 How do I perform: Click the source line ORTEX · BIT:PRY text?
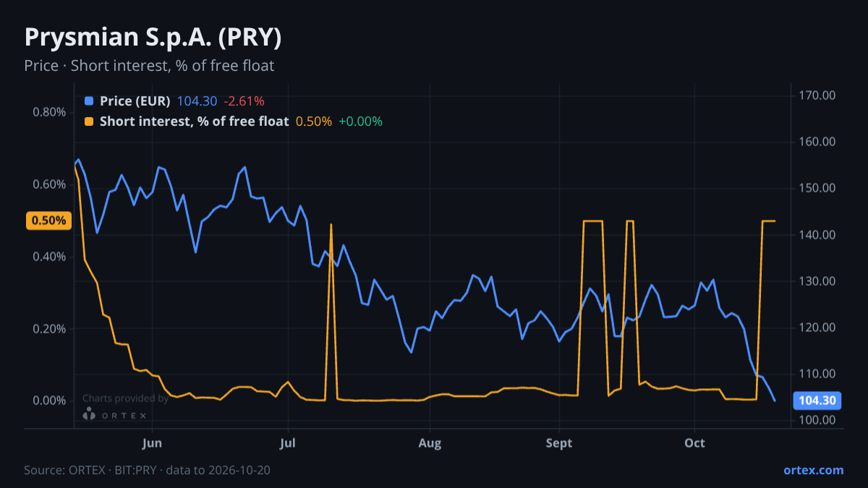click(x=148, y=470)
